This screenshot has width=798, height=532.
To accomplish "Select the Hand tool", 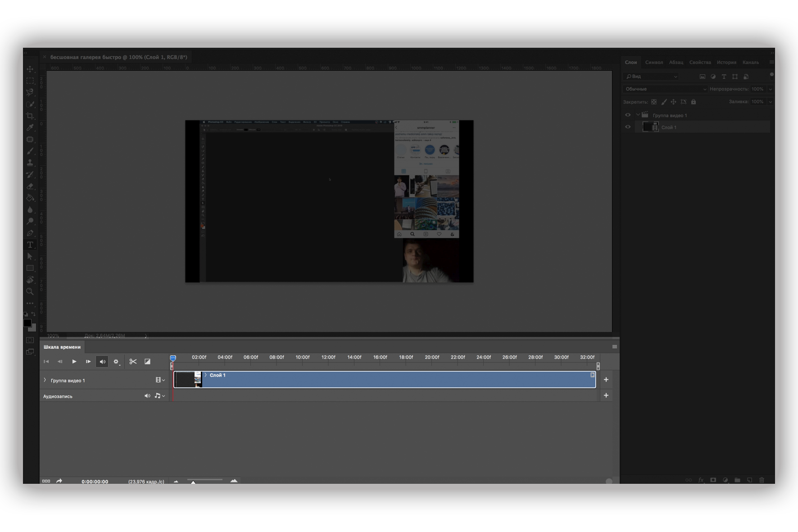I will point(30,280).
